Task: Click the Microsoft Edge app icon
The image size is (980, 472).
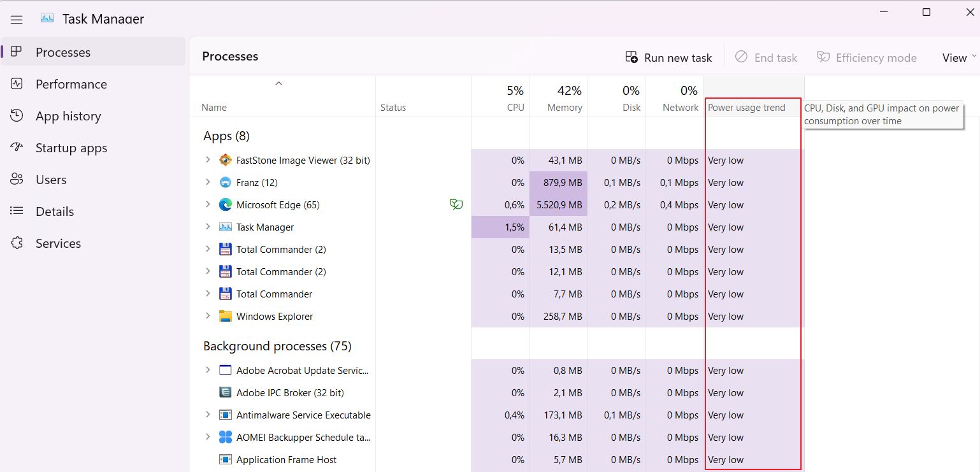Action: [x=226, y=205]
